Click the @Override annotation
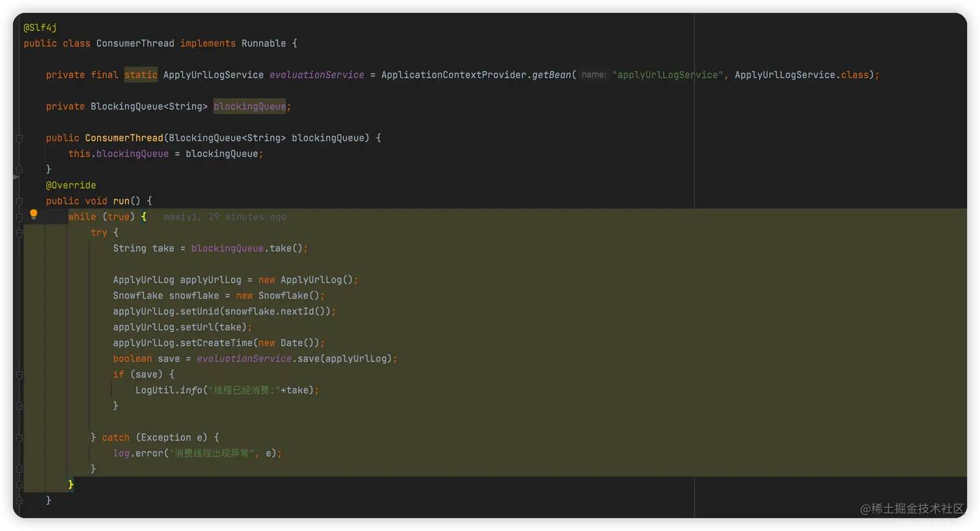The width and height of the screenshot is (980, 531). click(71, 185)
